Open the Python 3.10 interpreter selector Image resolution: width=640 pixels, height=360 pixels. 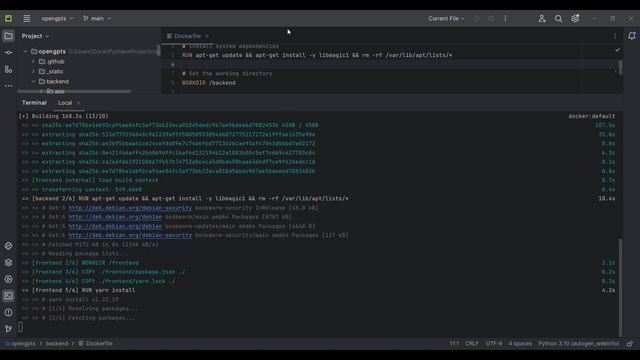(578, 344)
